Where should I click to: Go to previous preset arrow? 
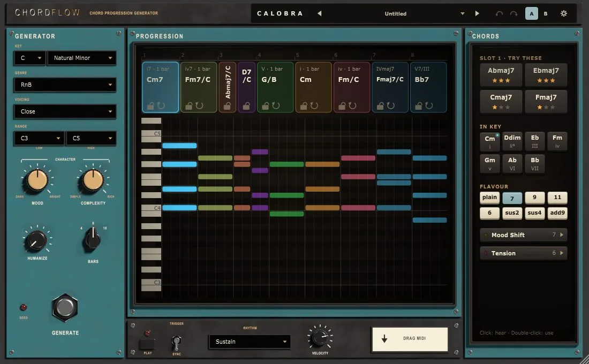point(319,13)
